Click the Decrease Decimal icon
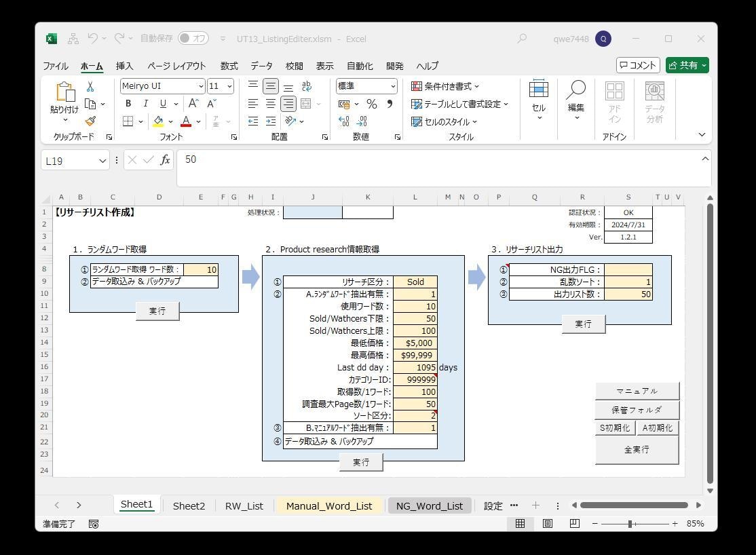 point(362,121)
